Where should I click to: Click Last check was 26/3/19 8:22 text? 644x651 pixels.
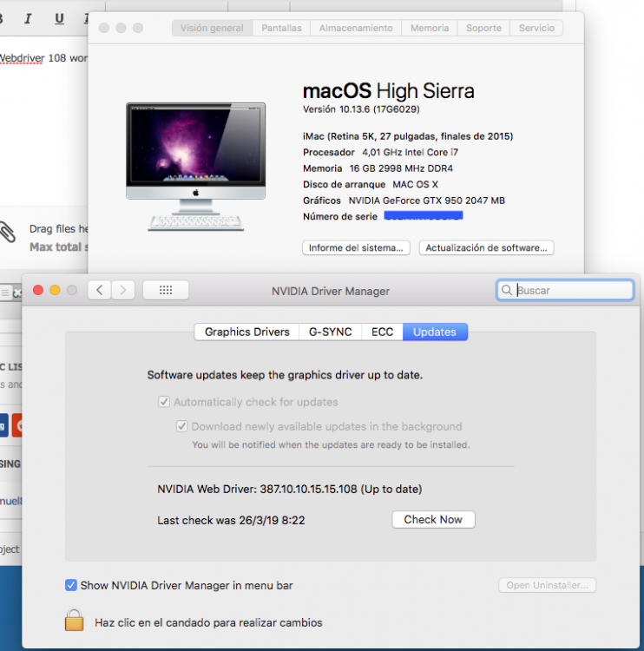point(231,520)
